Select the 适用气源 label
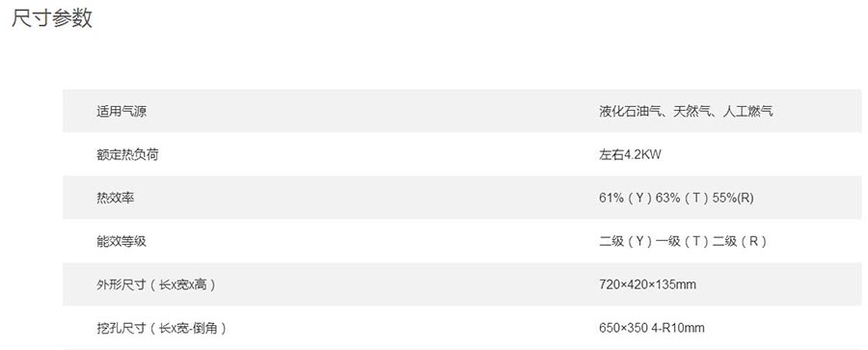Image resolution: width=868 pixels, height=350 pixels. (x=122, y=111)
